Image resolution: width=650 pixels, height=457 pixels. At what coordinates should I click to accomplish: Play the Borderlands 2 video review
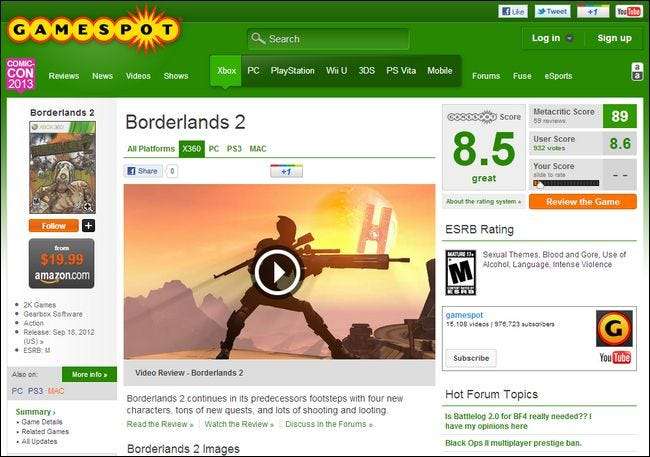point(277,272)
